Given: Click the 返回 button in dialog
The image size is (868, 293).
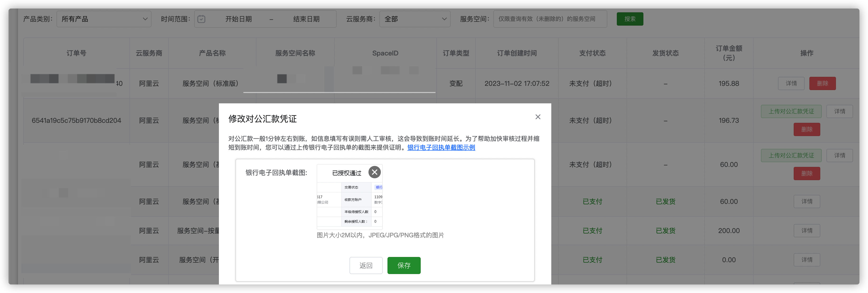Looking at the screenshot, I should click(x=366, y=266).
